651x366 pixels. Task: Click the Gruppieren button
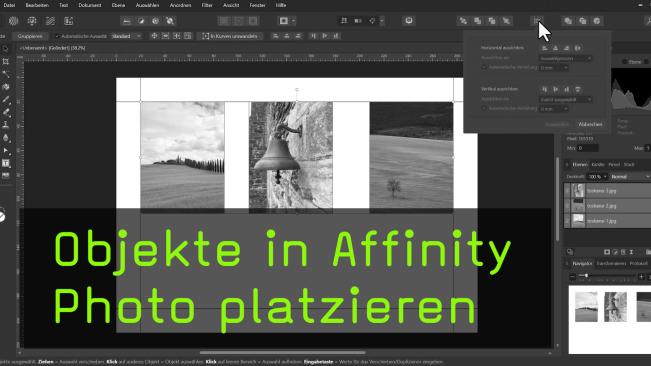(x=30, y=37)
